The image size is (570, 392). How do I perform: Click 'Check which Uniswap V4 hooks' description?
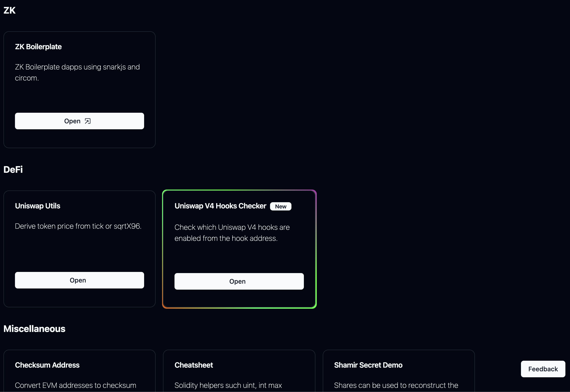tap(232, 233)
